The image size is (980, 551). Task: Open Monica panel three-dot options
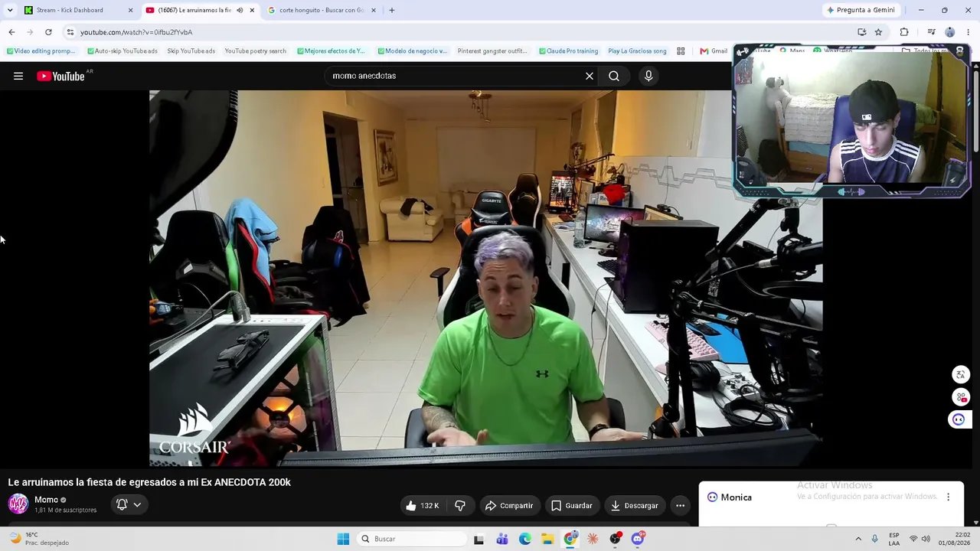click(948, 497)
